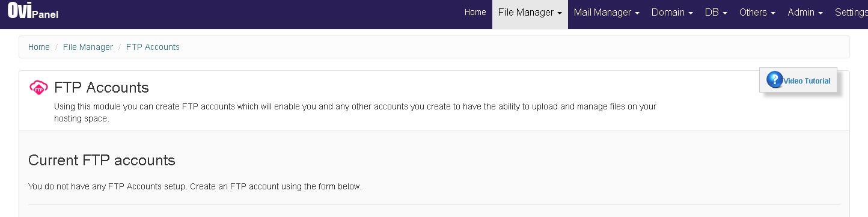This screenshot has width=868, height=217.
Task: Click the blue question mark help icon
Action: click(774, 79)
